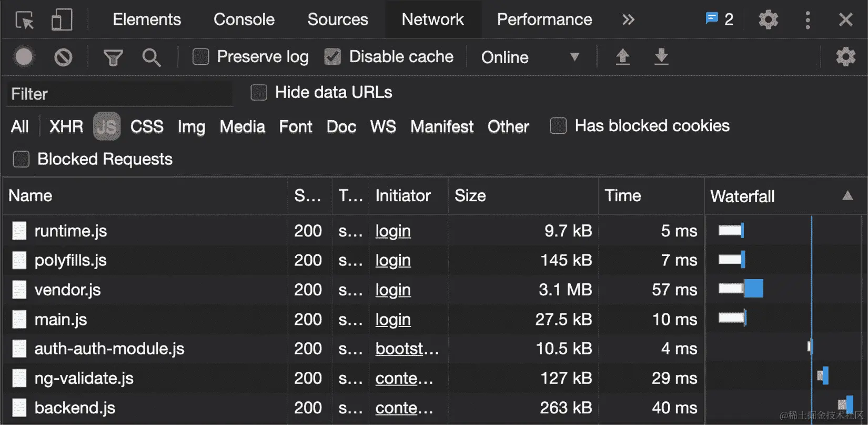Stop recording network log
The height and width of the screenshot is (425, 868).
24,57
